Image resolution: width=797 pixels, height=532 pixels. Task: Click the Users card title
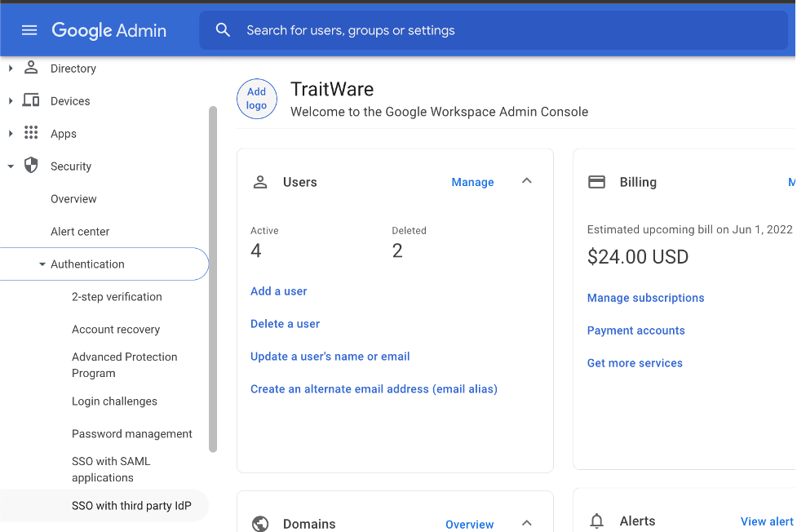tap(300, 182)
